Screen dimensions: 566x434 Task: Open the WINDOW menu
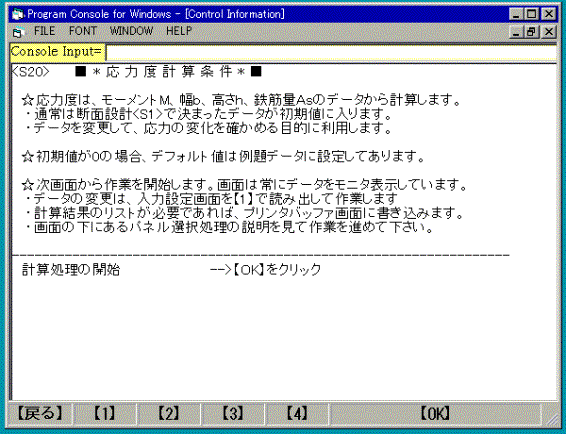131,31
